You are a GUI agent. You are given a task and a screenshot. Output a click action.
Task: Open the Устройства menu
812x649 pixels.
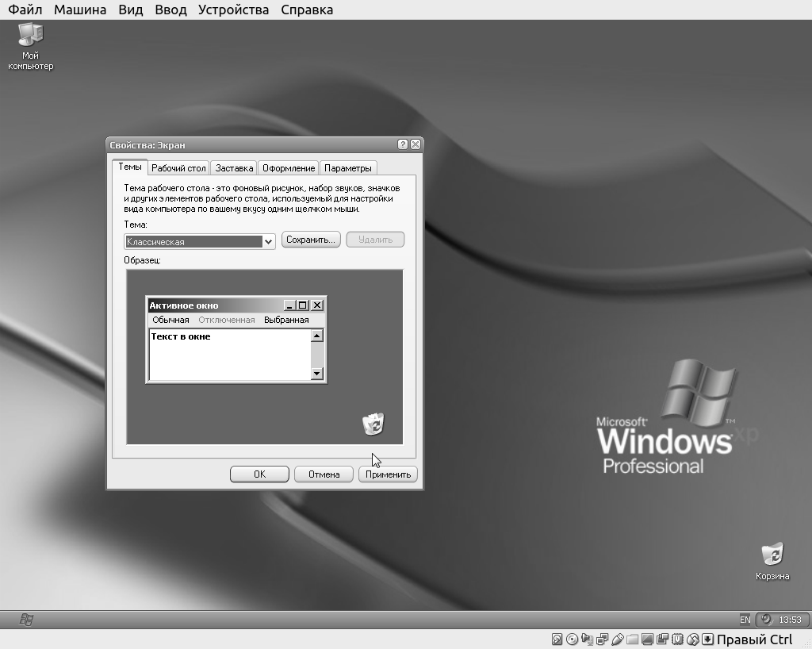[x=233, y=10]
